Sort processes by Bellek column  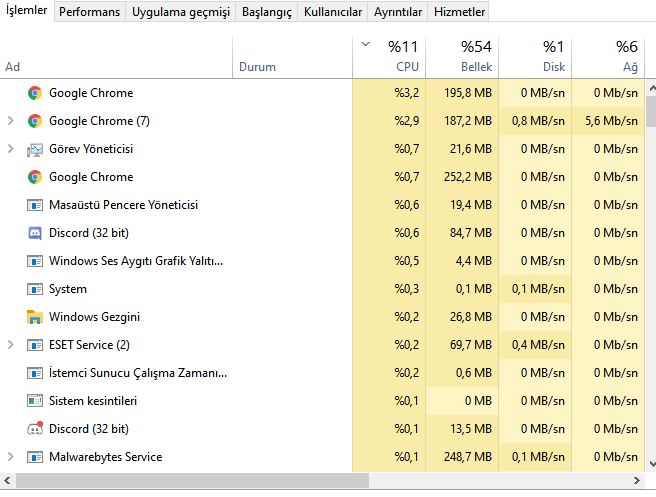point(461,57)
